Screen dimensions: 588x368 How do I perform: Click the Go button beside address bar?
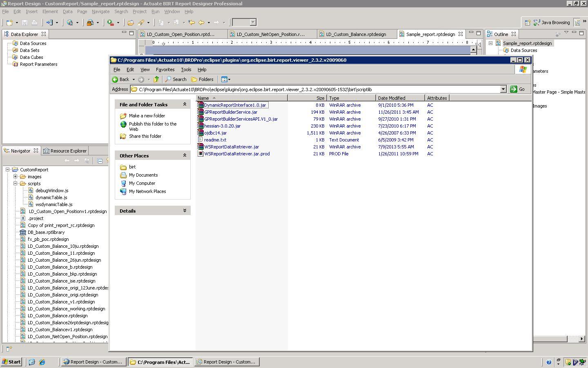tap(517, 89)
